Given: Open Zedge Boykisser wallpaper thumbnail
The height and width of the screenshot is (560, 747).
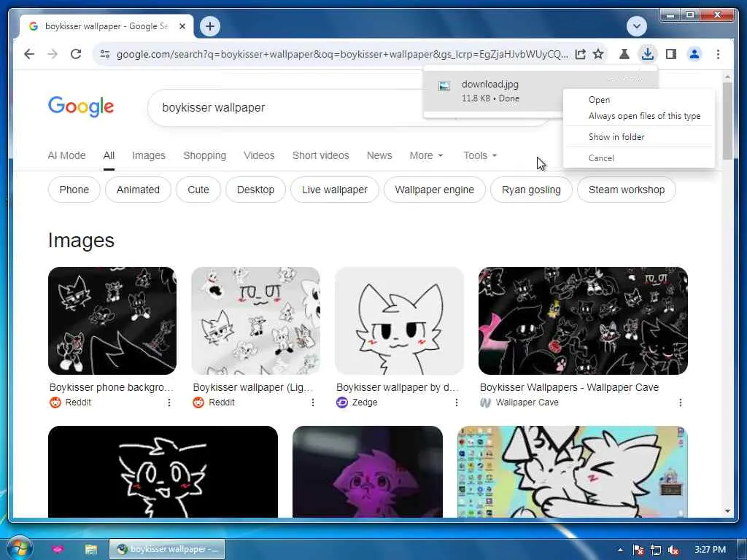Looking at the screenshot, I should click(x=399, y=321).
